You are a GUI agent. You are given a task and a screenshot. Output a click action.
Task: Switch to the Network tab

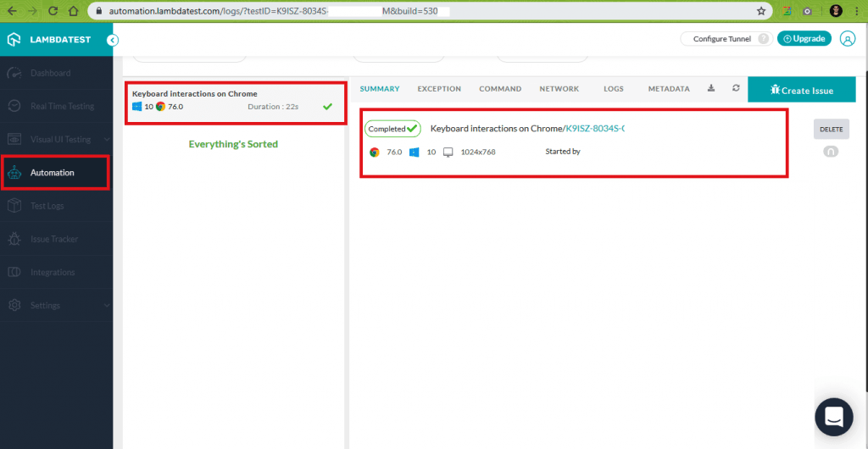pos(559,89)
